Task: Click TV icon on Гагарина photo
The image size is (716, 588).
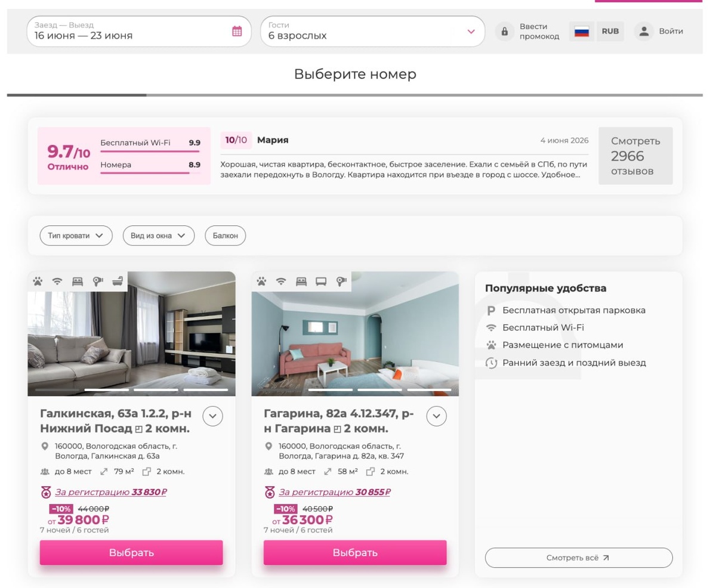Action: point(322,281)
